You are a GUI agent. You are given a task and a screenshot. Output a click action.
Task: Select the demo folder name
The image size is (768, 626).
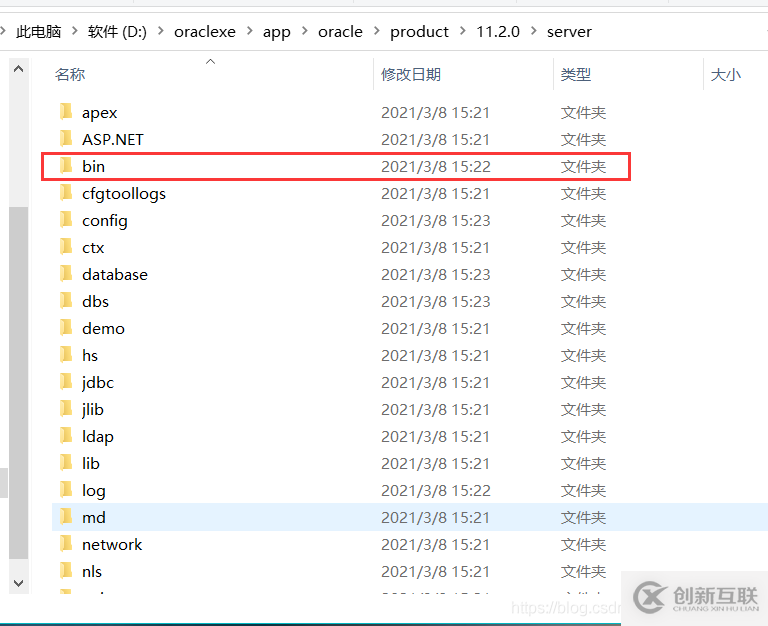click(x=103, y=328)
